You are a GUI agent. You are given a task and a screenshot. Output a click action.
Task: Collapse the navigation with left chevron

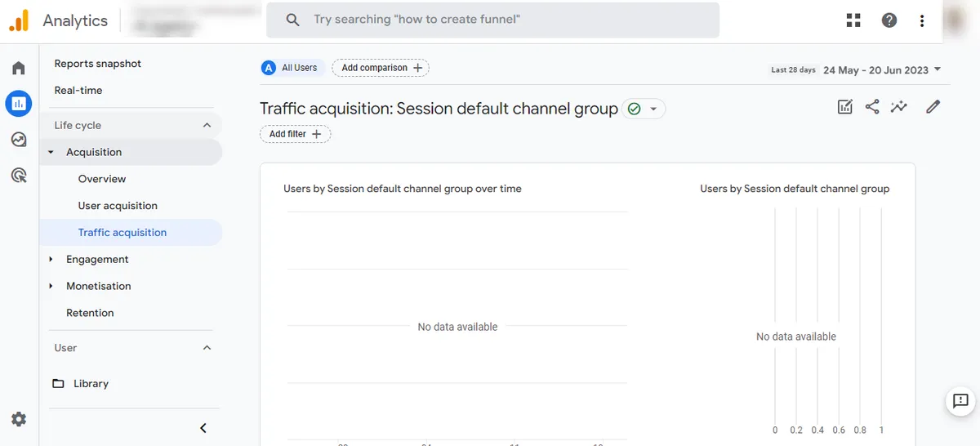(203, 428)
